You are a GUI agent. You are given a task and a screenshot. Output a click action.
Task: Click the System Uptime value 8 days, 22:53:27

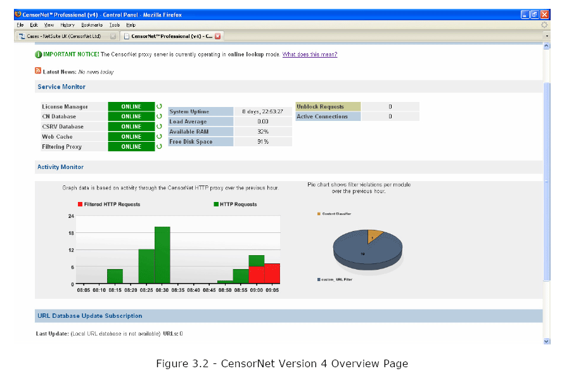262,111
